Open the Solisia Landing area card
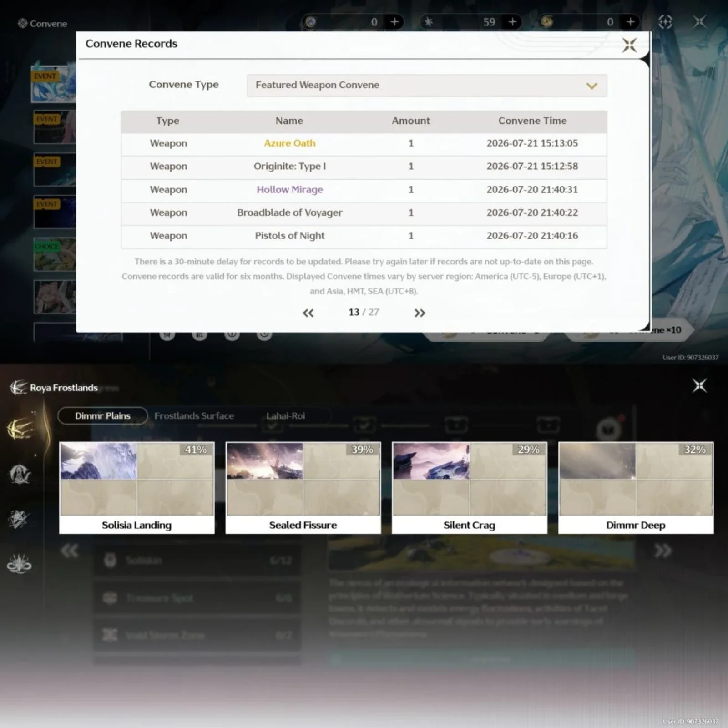The height and width of the screenshot is (728, 728). [136, 487]
